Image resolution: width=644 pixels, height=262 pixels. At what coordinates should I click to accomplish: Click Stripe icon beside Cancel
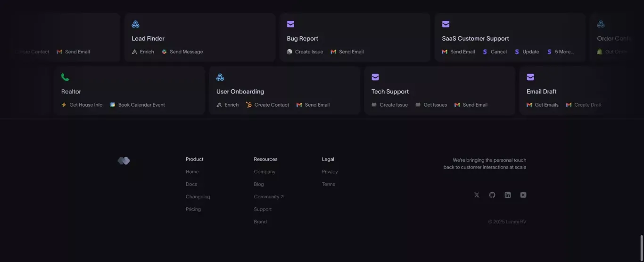(x=485, y=52)
